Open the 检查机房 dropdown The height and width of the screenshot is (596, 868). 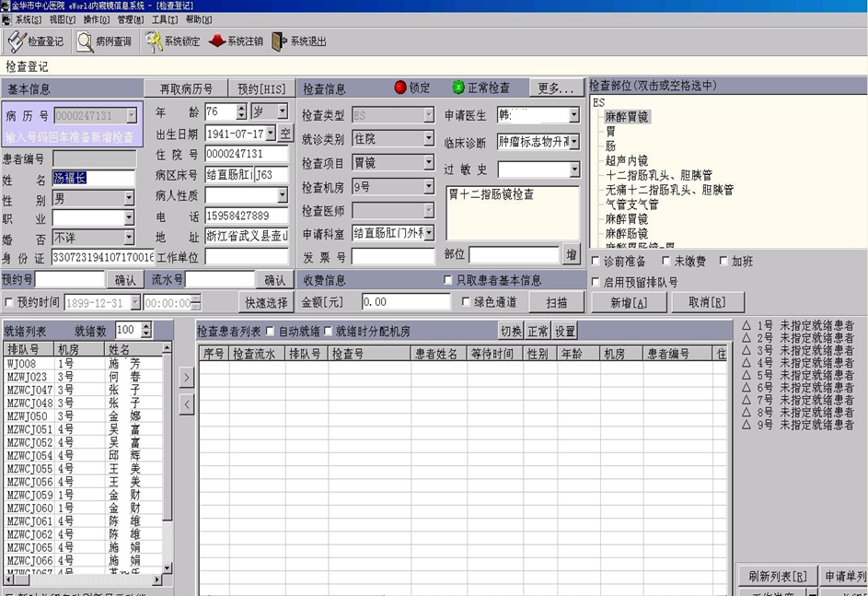click(x=428, y=187)
